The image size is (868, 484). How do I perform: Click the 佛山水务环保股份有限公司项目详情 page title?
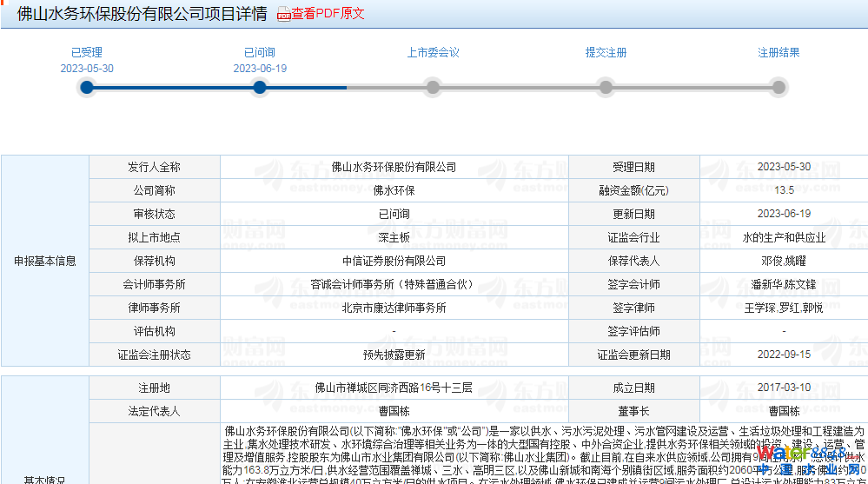tap(142, 14)
